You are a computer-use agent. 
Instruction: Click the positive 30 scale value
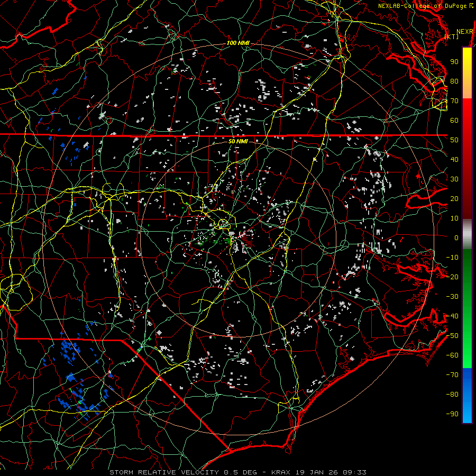coord(454,179)
